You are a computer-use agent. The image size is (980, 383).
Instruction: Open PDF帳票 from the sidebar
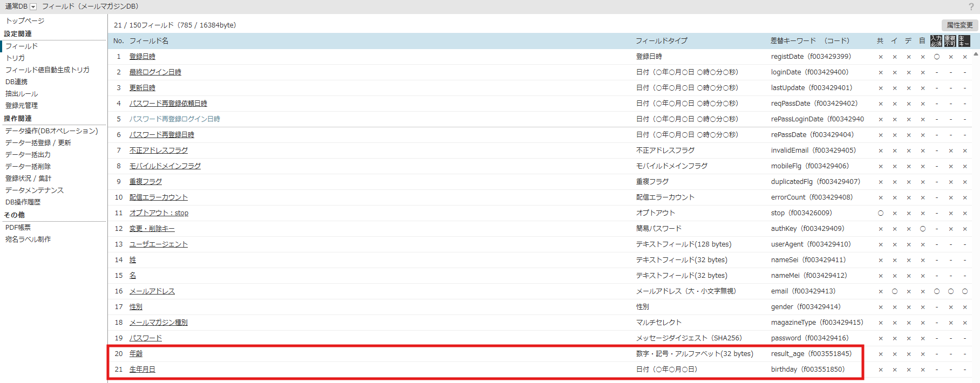click(18, 228)
